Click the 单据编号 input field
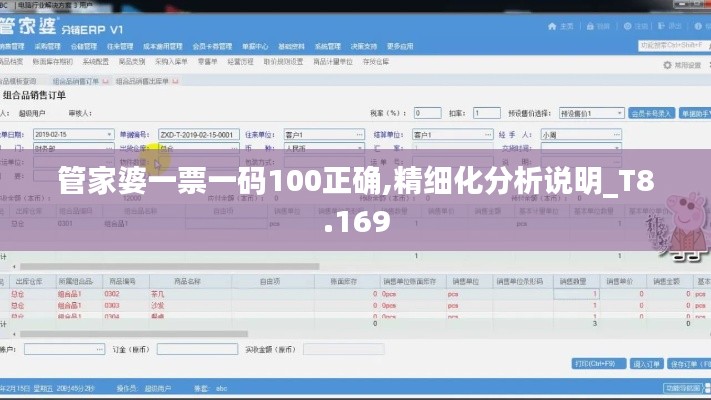The width and height of the screenshot is (711, 400). (199, 135)
